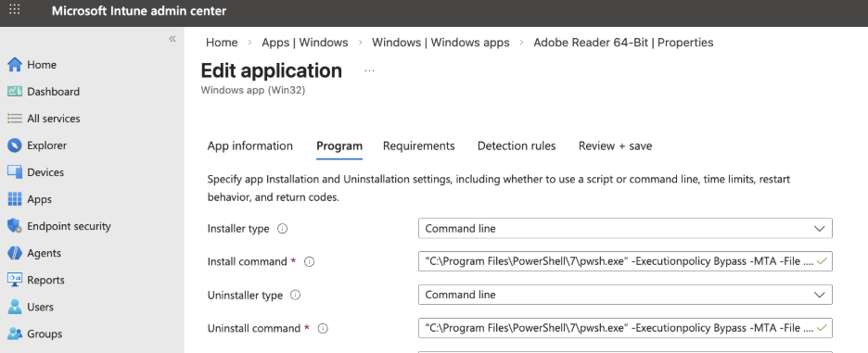Image resolution: width=868 pixels, height=353 pixels.
Task: Click the Devices monitor icon
Action: [15, 172]
